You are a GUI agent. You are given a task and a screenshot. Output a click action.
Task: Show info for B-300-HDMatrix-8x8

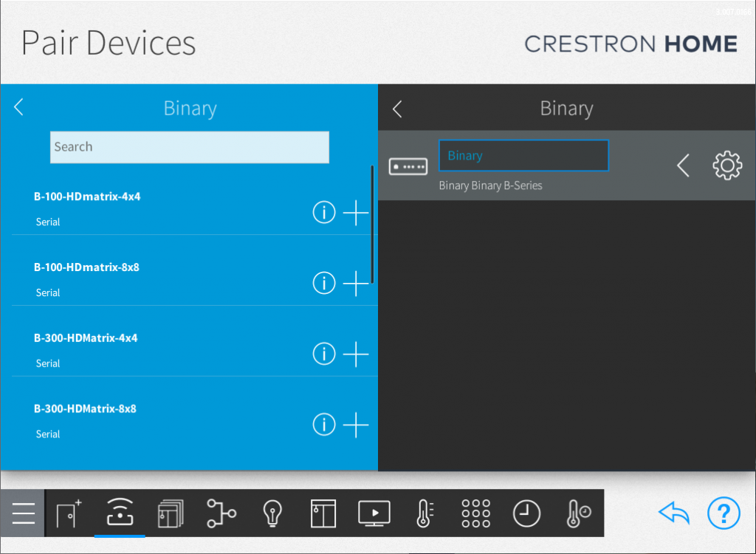click(324, 425)
